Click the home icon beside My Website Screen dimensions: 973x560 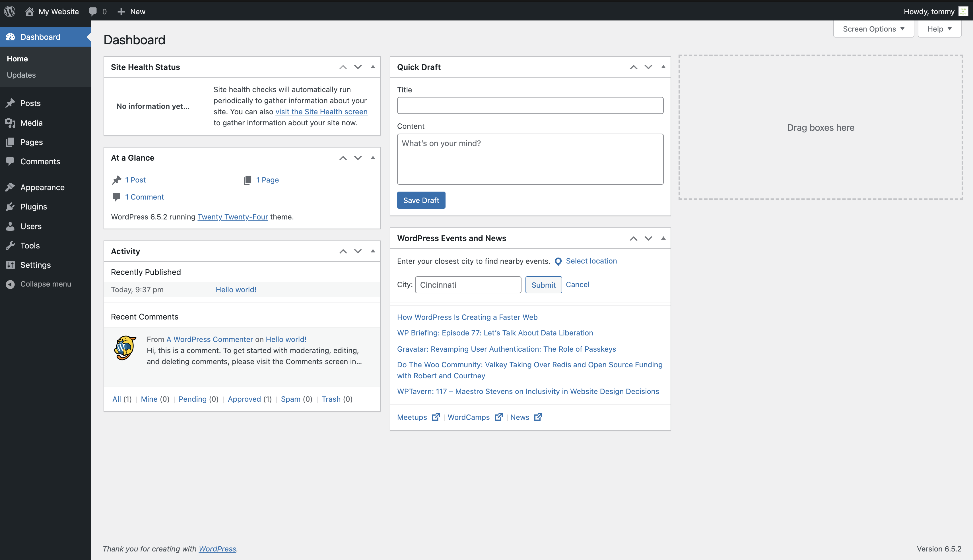point(30,11)
